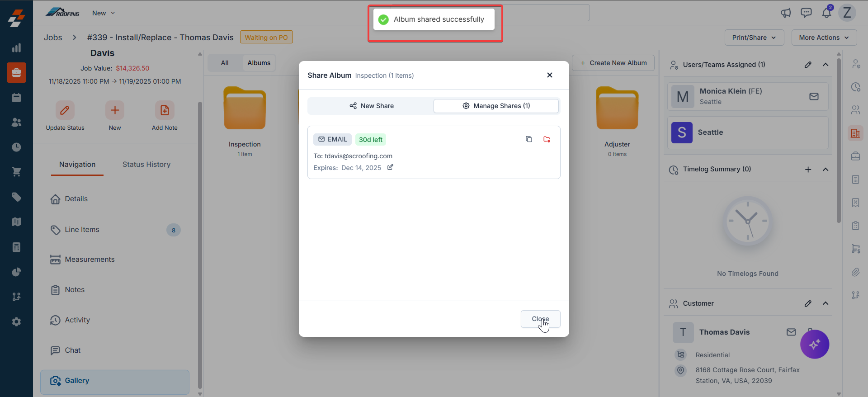This screenshot has height=397, width=868.
Task: Go to Jobs breadcrumb
Action: 53,38
